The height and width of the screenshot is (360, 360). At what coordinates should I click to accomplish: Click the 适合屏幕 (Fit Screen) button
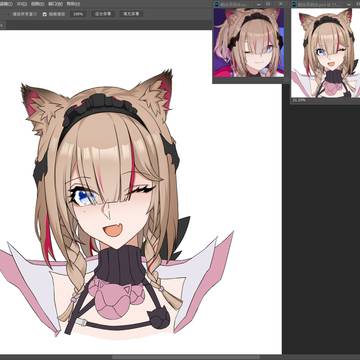(x=103, y=14)
